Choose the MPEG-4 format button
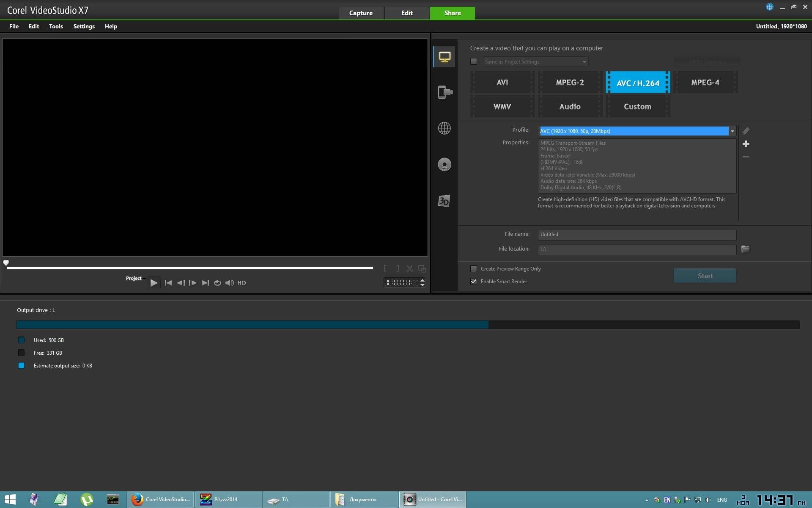The height and width of the screenshot is (508, 812). pyautogui.click(x=705, y=83)
